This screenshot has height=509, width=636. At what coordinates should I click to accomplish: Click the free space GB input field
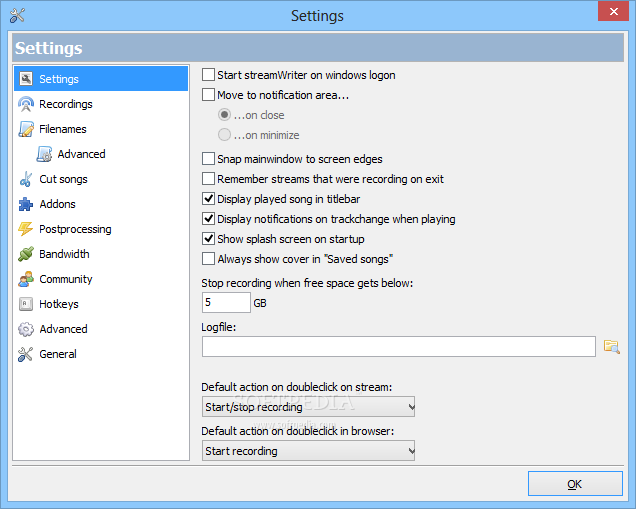tap(226, 303)
